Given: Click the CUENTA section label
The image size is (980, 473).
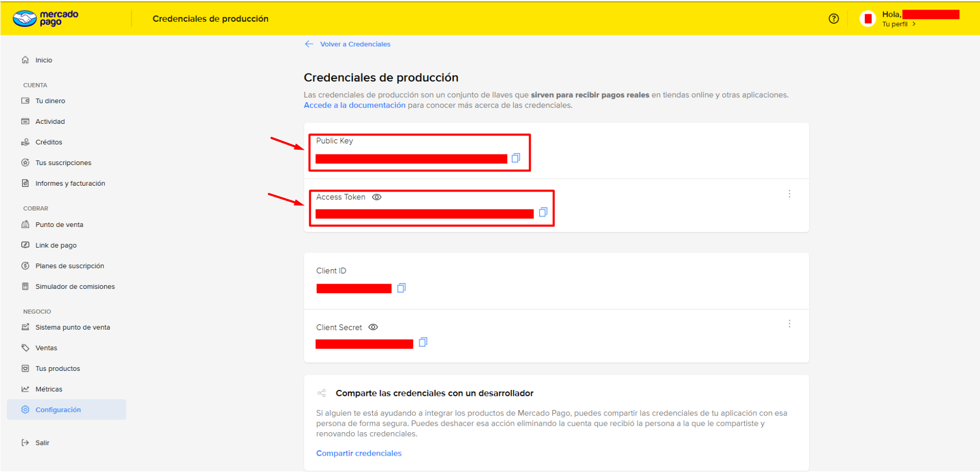Looking at the screenshot, I should (x=35, y=85).
